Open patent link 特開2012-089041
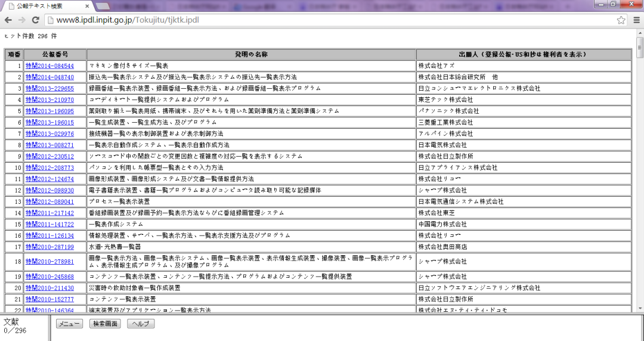 coord(49,201)
